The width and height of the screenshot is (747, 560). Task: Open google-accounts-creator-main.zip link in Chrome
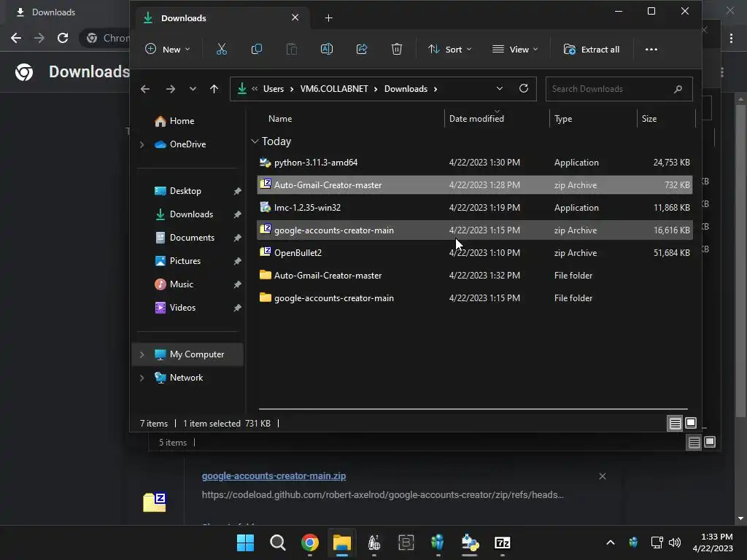click(274, 475)
